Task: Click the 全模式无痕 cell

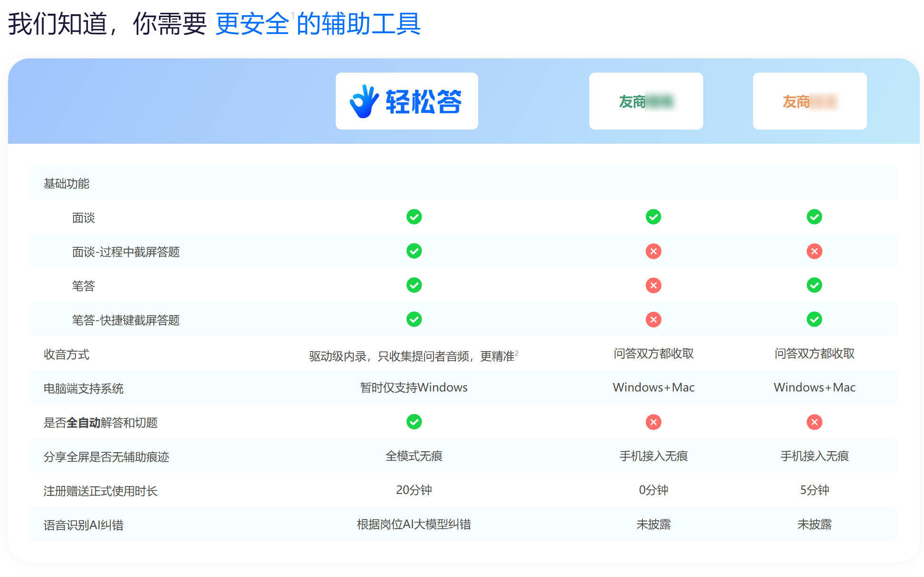Action: point(414,456)
